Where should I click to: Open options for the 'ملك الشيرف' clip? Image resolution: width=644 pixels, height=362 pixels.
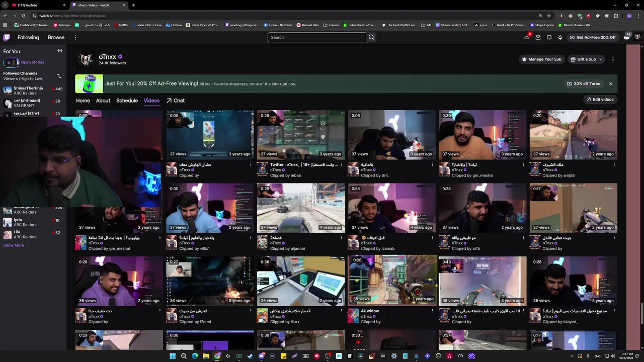pyautogui.click(x=614, y=164)
